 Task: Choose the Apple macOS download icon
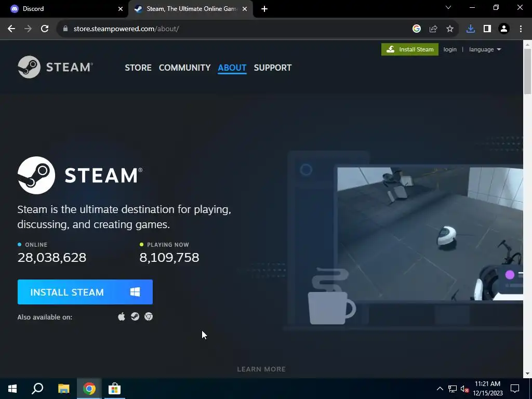click(x=122, y=316)
